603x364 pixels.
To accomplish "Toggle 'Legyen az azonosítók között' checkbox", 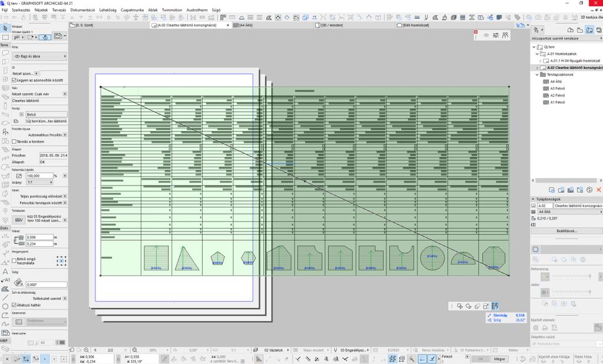I will pyautogui.click(x=14, y=80).
